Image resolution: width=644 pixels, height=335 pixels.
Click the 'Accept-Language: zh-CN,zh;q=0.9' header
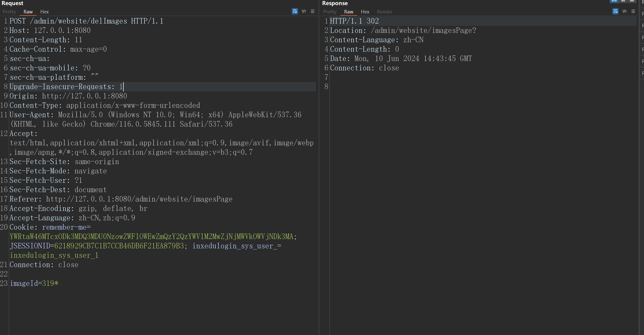(72, 218)
